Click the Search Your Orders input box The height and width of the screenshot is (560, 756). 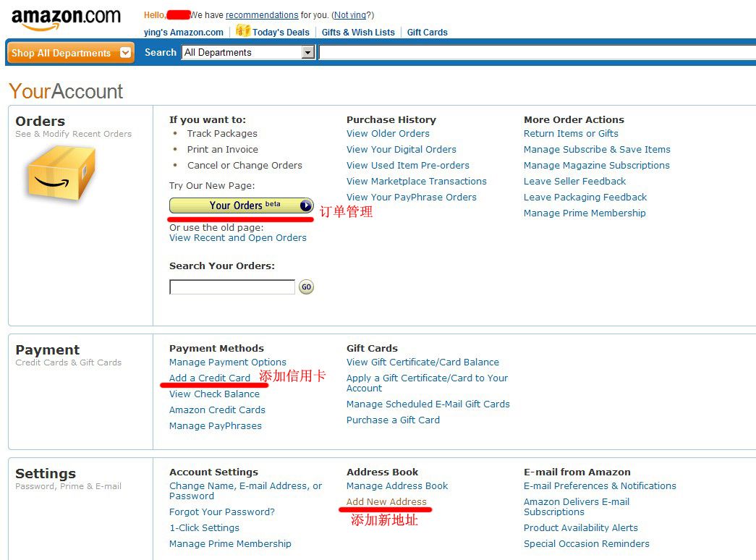pyautogui.click(x=232, y=287)
